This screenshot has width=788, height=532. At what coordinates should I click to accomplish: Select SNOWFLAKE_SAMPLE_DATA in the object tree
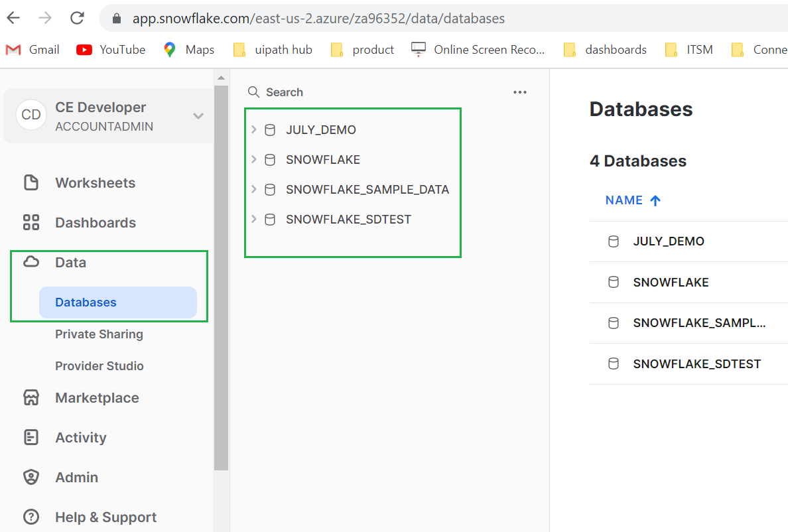(367, 190)
